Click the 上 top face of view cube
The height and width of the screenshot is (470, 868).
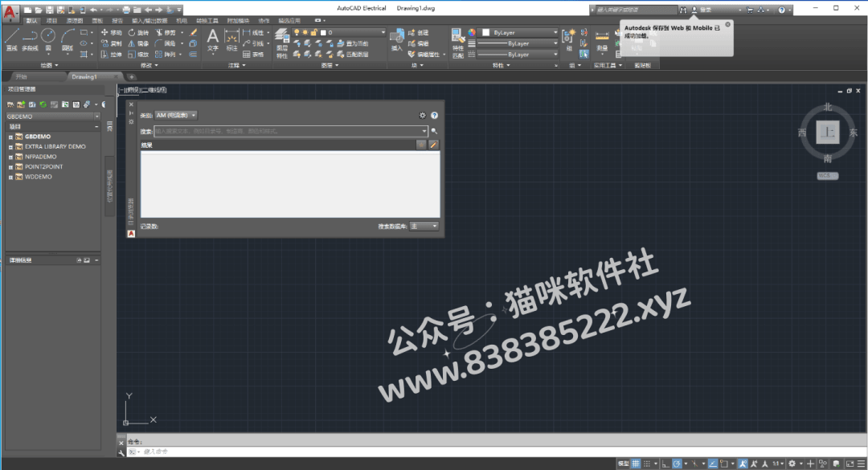pyautogui.click(x=828, y=133)
